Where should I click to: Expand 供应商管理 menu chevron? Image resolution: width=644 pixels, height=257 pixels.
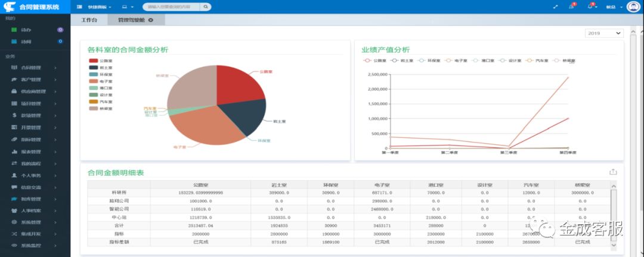click(x=55, y=91)
